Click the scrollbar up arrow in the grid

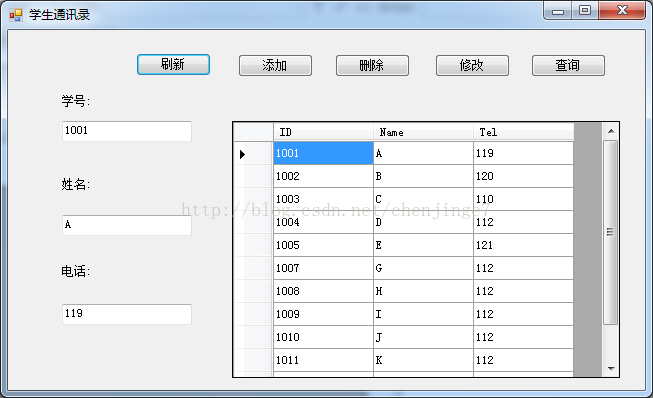point(611,132)
